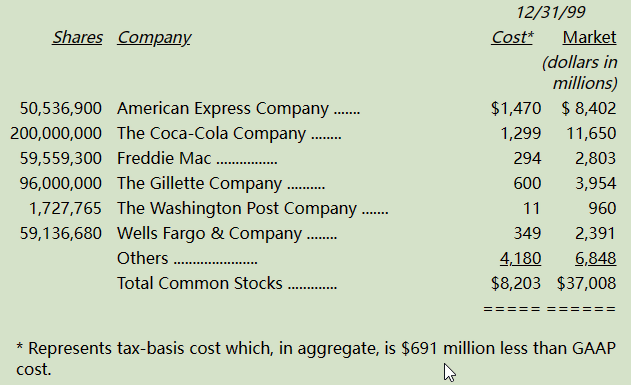631x385 pixels.
Task: Click Wells Fargo & Company entry
Action: click(209, 234)
